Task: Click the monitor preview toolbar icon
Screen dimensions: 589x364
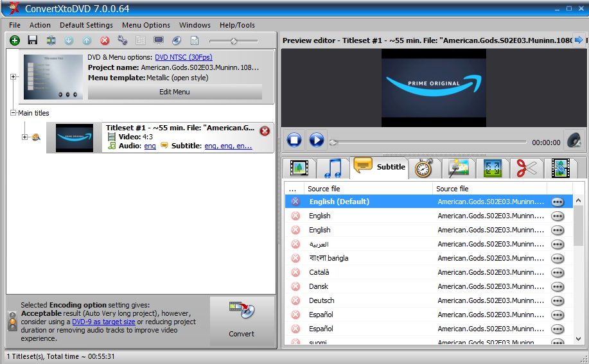Action: 159,40
